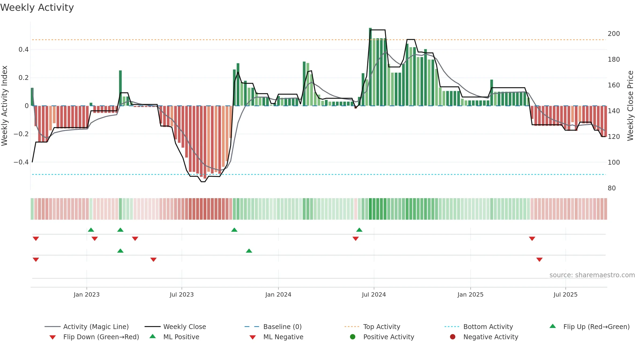Click the −0.4 activity tick label
This screenshot has width=644, height=362.
click(x=21, y=162)
